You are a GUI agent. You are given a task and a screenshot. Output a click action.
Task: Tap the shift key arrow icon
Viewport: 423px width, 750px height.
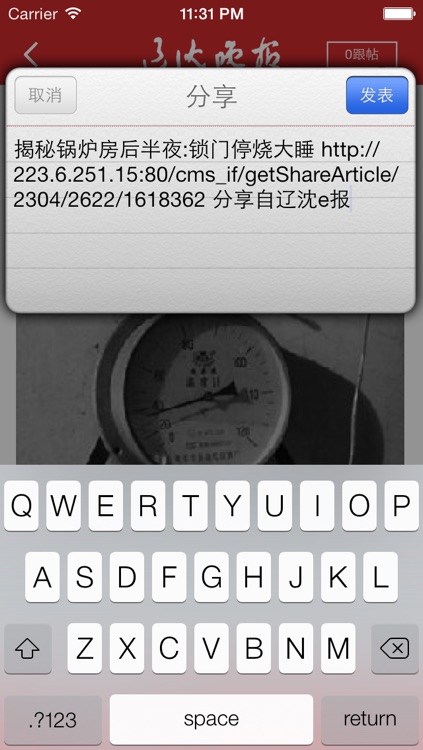[28, 649]
